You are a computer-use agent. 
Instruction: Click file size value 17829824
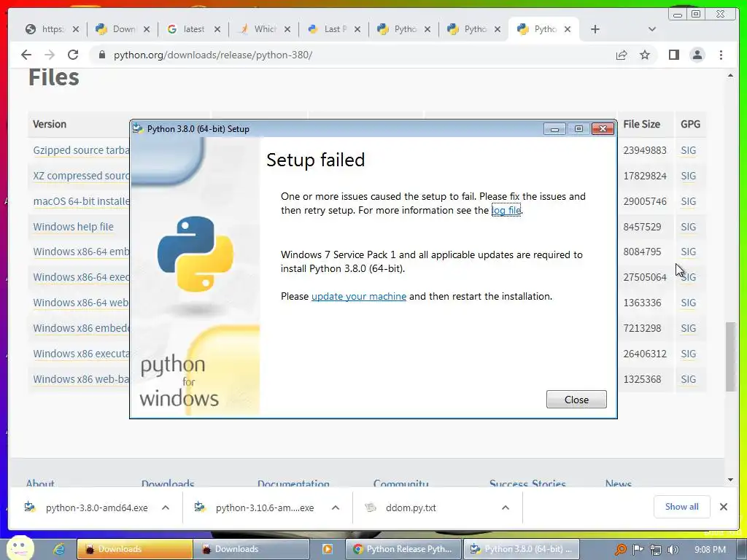[x=645, y=176]
